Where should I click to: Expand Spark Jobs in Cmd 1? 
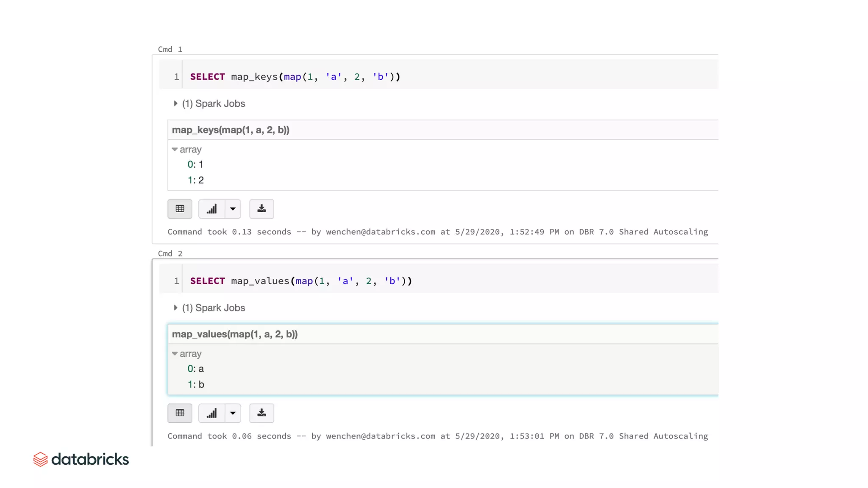pos(175,103)
